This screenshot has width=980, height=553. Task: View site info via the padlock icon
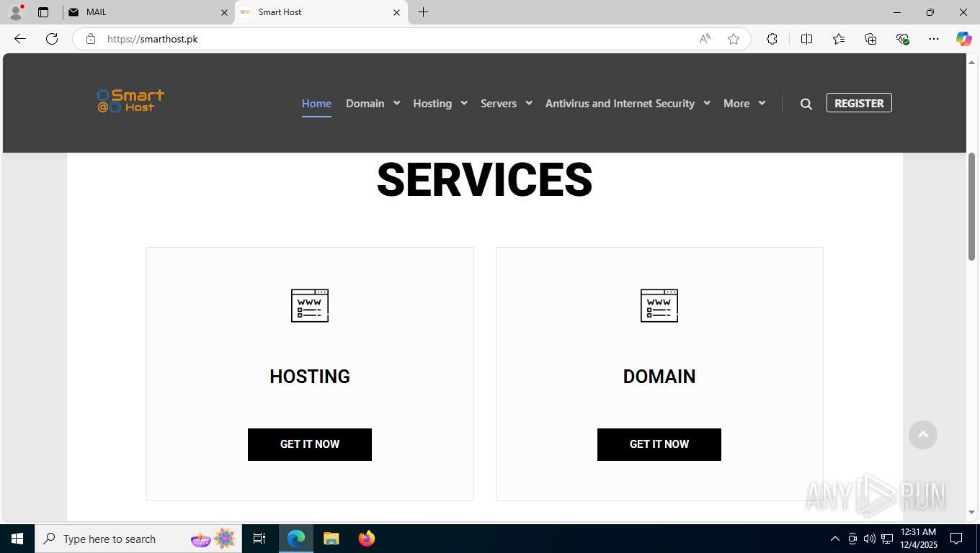pyautogui.click(x=91, y=39)
